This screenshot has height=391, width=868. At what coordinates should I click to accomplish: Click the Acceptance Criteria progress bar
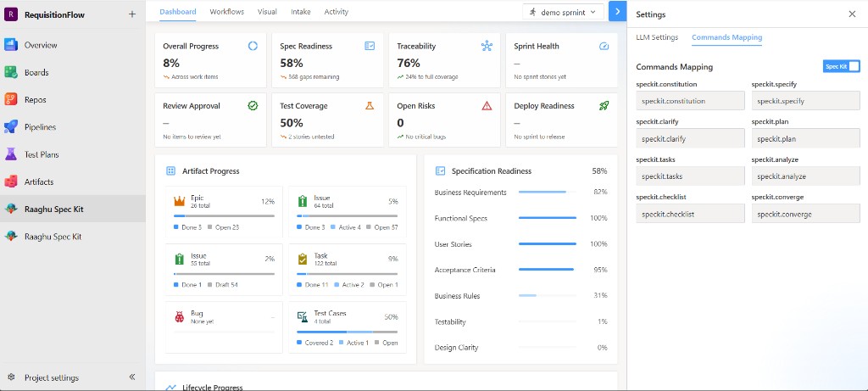(548, 270)
